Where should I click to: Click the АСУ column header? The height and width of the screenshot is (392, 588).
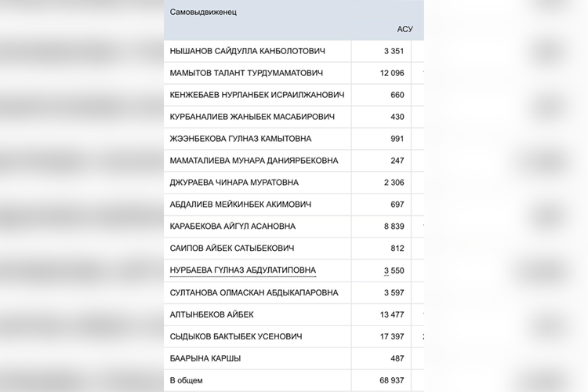[x=405, y=30]
